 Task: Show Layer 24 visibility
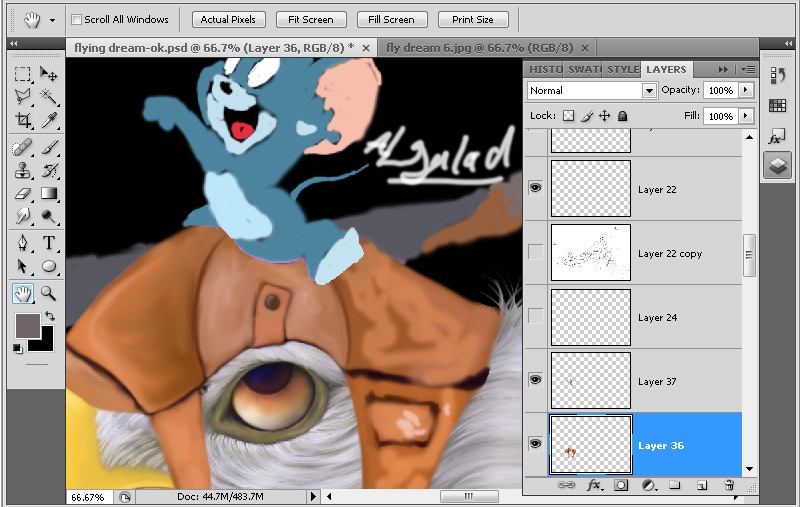click(x=535, y=316)
